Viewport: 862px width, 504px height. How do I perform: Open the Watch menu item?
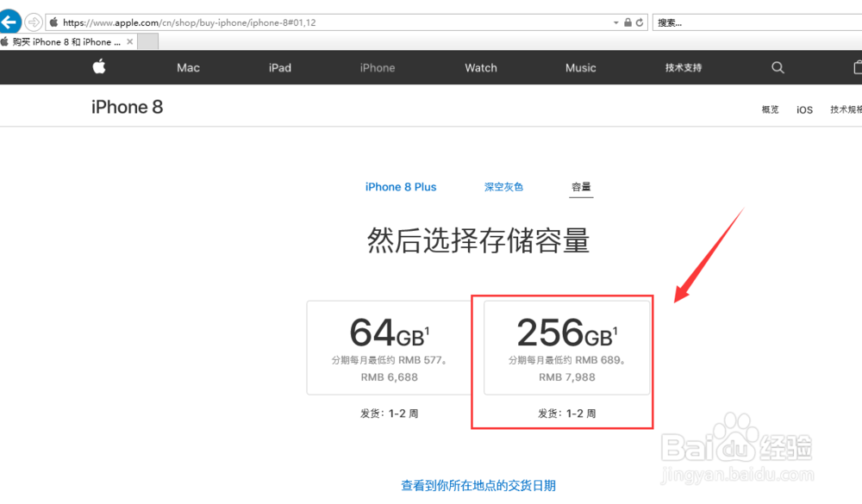(x=480, y=67)
